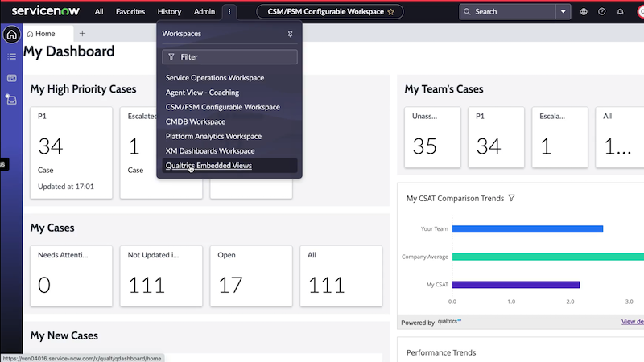Click the Performance Trends heading

pos(441,352)
